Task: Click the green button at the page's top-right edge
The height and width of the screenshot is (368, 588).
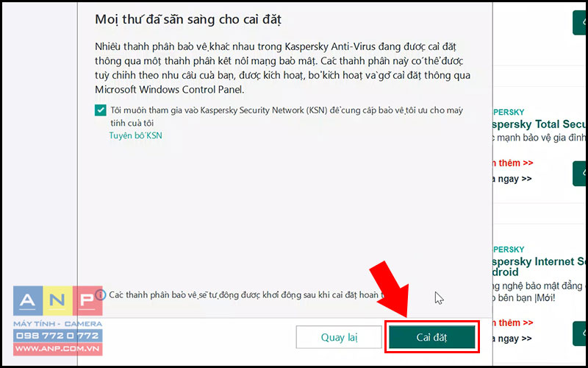Action: pos(580,23)
